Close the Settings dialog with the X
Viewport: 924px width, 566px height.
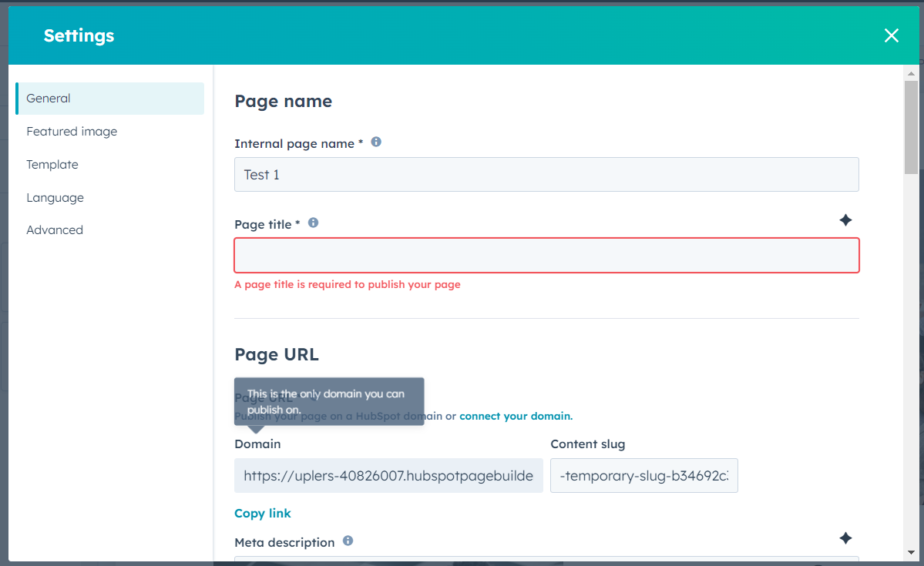(892, 35)
